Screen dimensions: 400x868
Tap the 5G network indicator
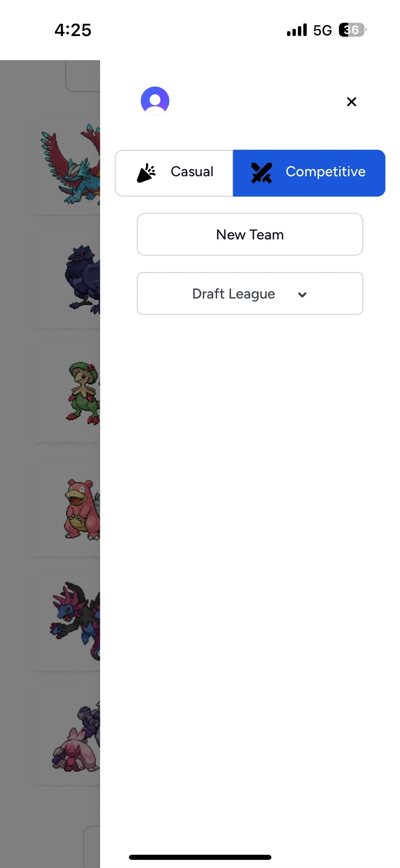coord(322,31)
